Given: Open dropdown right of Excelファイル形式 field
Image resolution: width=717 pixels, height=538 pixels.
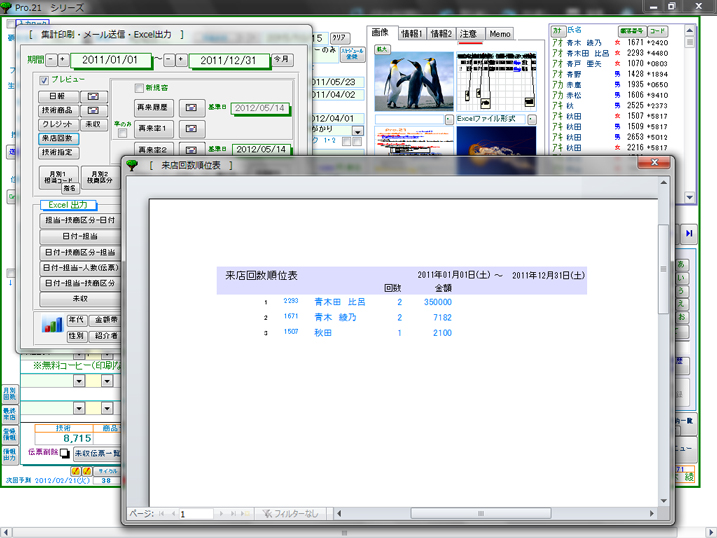Looking at the screenshot, I should (531, 119).
